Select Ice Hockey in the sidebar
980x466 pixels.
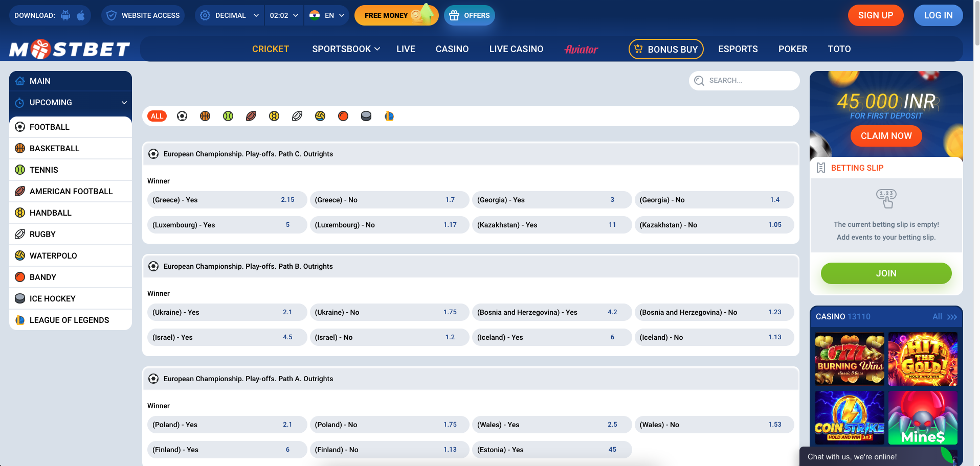(x=71, y=298)
